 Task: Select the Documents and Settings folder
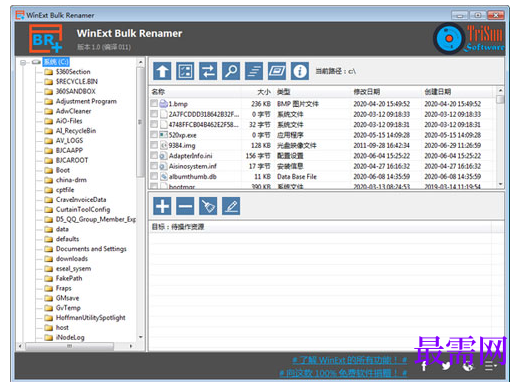91,249
